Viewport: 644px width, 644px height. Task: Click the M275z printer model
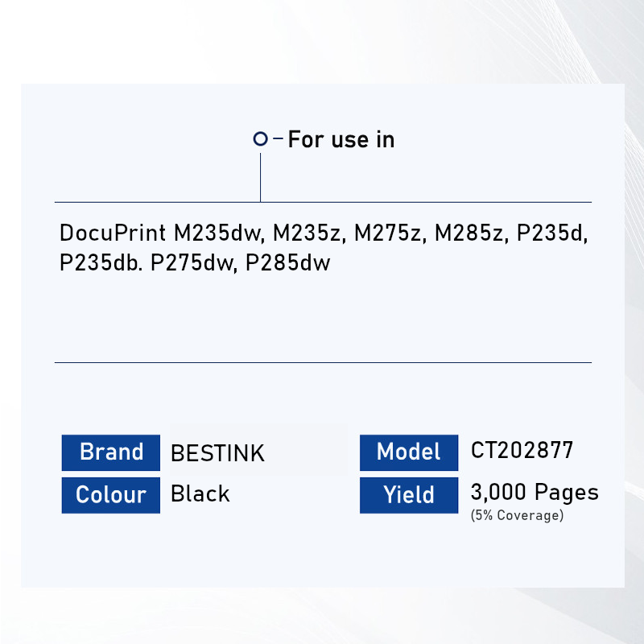[x=390, y=233]
